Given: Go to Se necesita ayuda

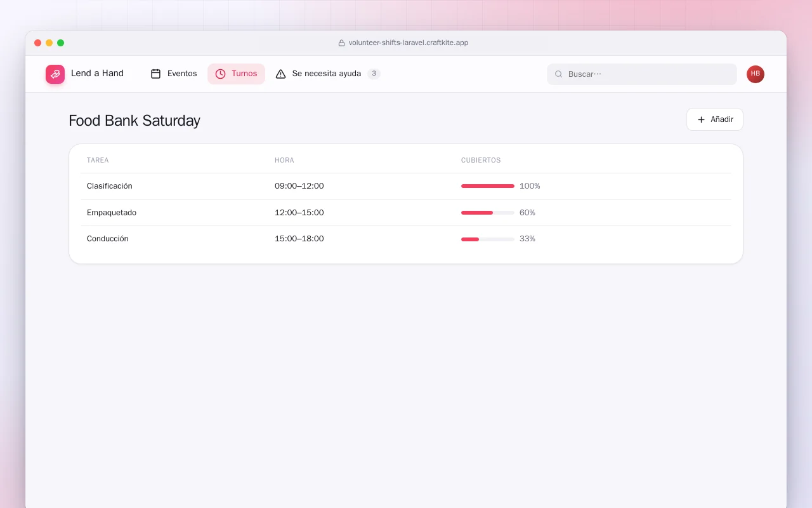Looking at the screenshot, I should point(328,74).
